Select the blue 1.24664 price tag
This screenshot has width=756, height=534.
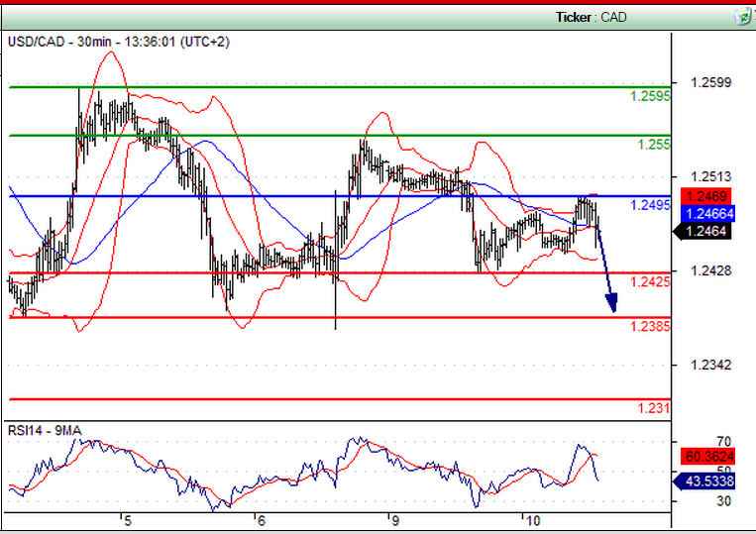[707, 214]
